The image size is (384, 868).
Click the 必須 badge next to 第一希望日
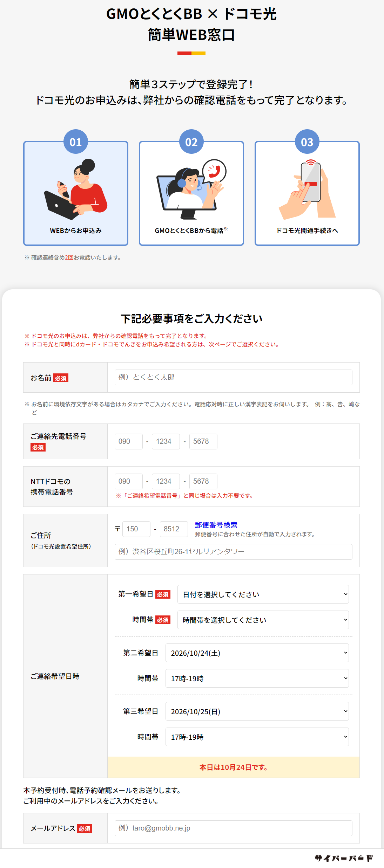[163, 594]
